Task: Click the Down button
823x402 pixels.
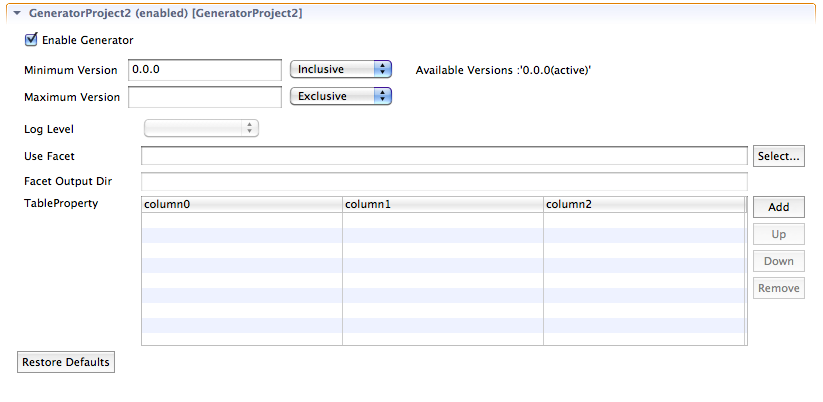Action: pos(778,261)
